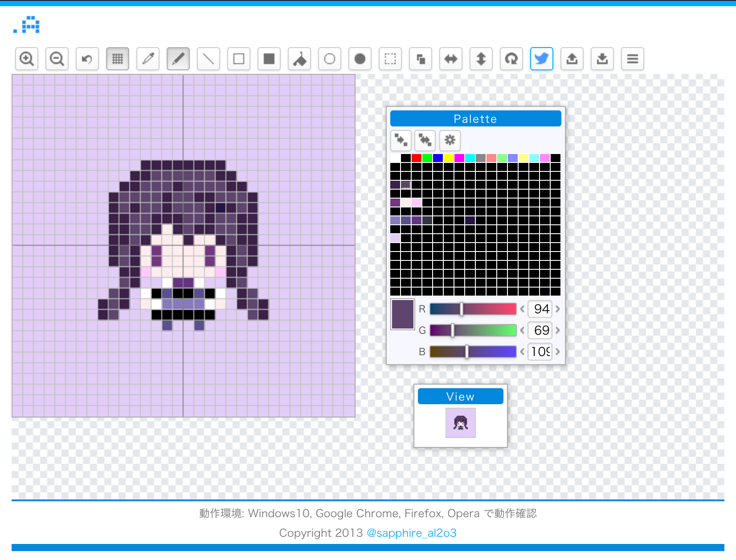Share artwork via the Twitter bird button
The image size is (736, 560).
(542, 59)
